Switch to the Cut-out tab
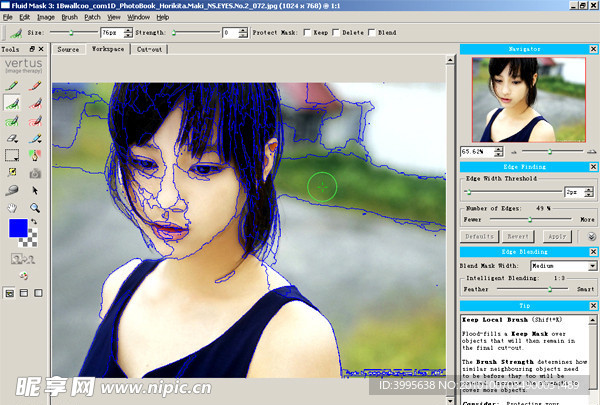Screen dimensions: 600x405 pos(149,49)
